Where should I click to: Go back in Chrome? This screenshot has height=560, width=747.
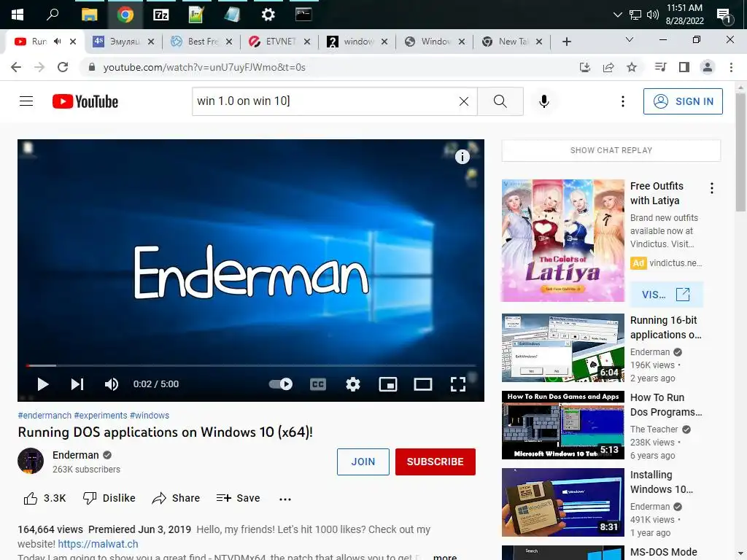pos(16,67)
